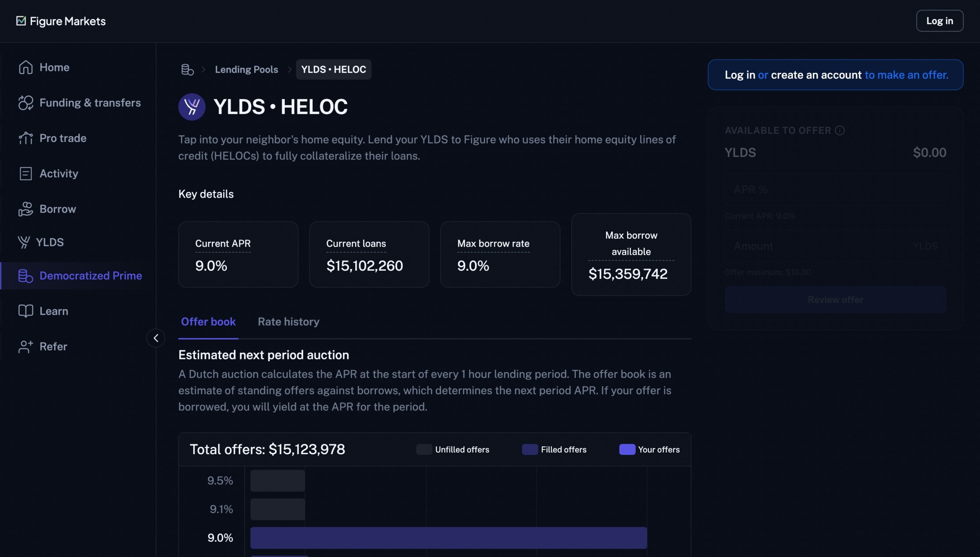Click the Current loans label
Screen dimensions: 980x557
click(356, 244)
